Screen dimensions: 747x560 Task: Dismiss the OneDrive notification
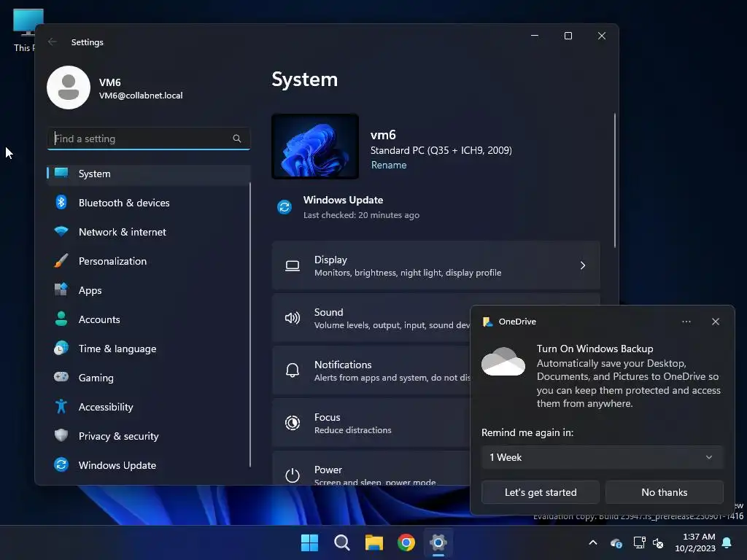[715, 322]
